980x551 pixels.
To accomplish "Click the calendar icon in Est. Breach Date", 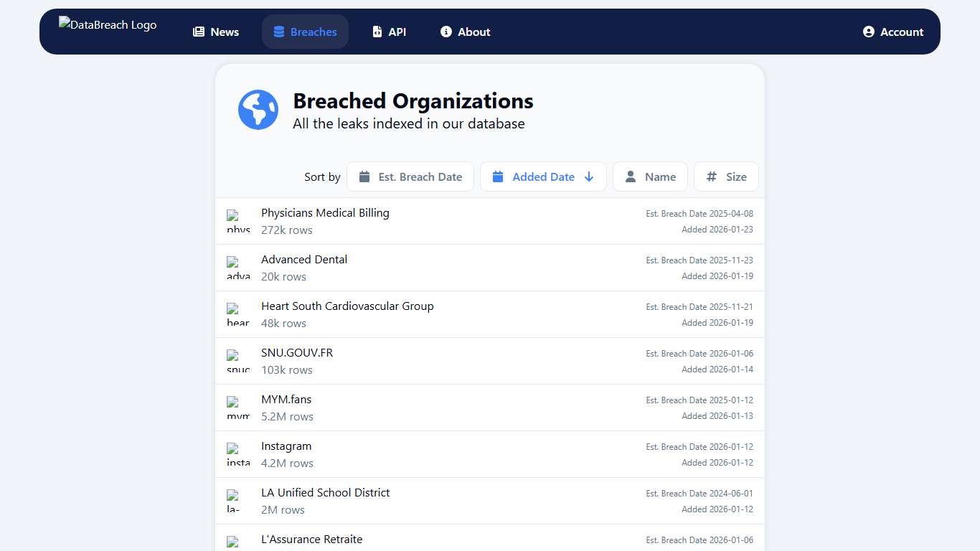I will point(364,176).
